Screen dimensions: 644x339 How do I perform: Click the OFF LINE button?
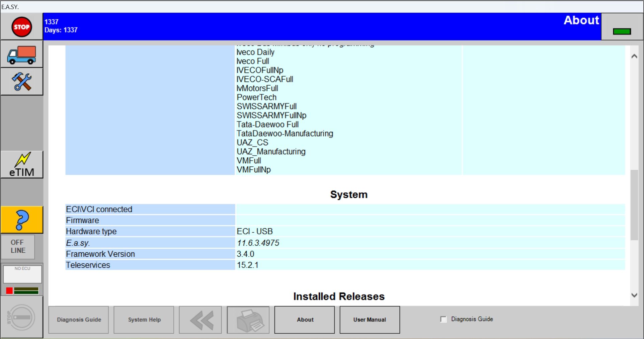pyautogui.click(x=17, y=247)
